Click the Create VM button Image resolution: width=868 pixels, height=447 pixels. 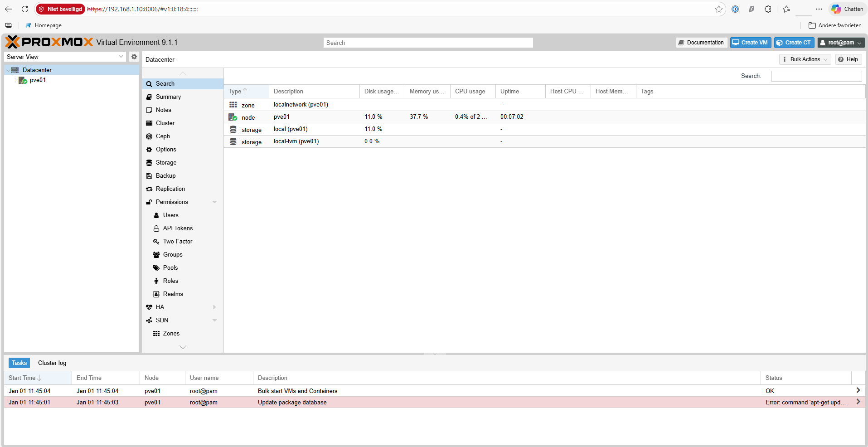point(750,42)
